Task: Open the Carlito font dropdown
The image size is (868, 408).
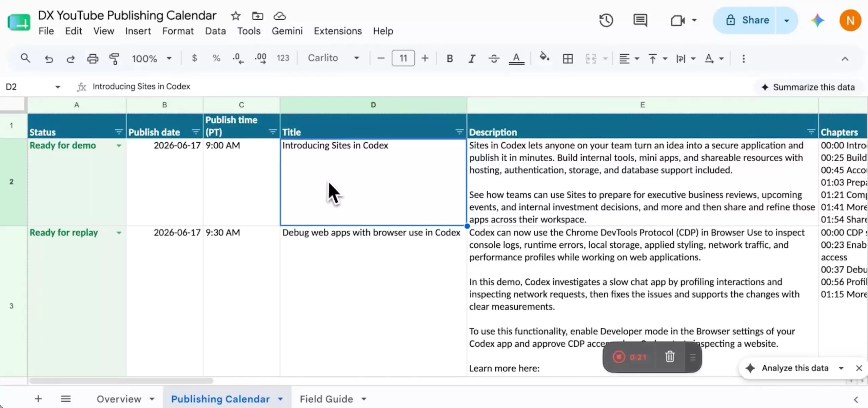Action: click(x=333, y=58)
